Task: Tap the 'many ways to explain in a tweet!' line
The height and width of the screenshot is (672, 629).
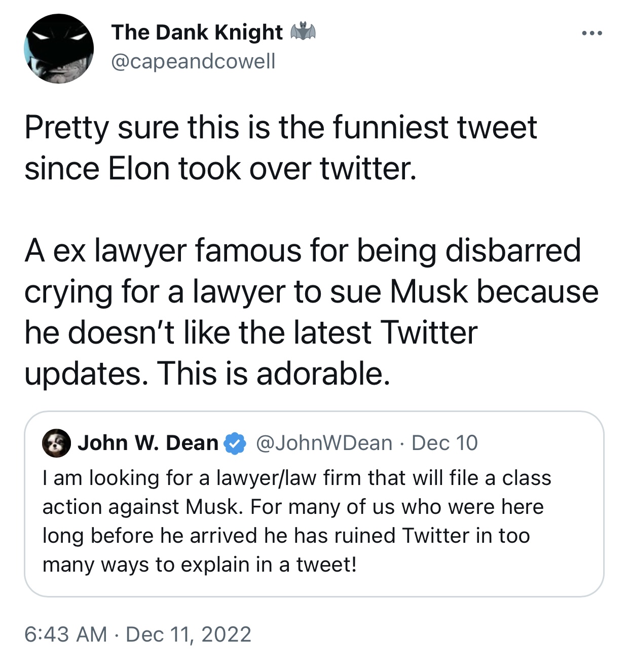Action: (200, 565)
